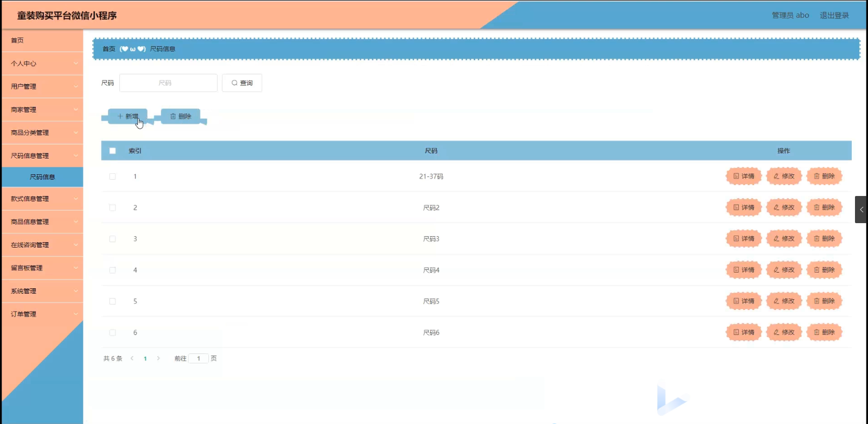Image resolution: width=868 pixels, height=424 pixels.
Task: Open 详情 for the 尺码4 row
Action: tap(744, 270)
